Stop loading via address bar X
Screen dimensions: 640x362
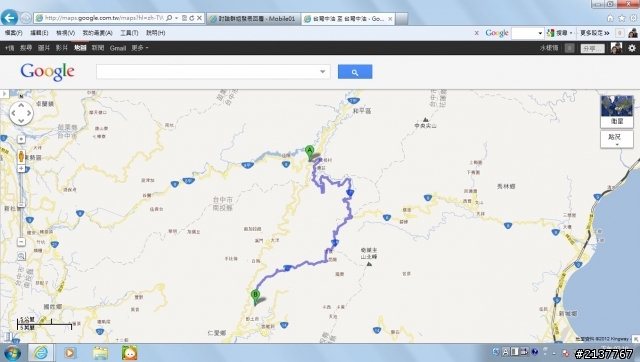tap(199, 18)
